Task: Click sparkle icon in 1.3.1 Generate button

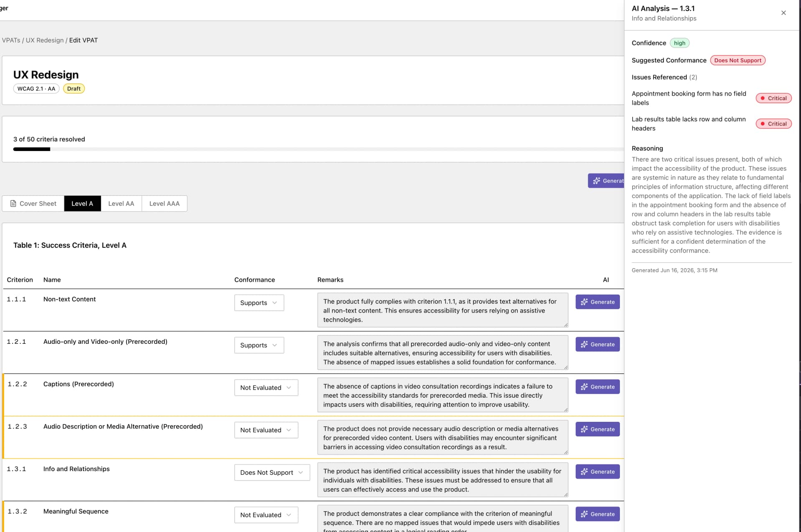Action: point(584,472)
